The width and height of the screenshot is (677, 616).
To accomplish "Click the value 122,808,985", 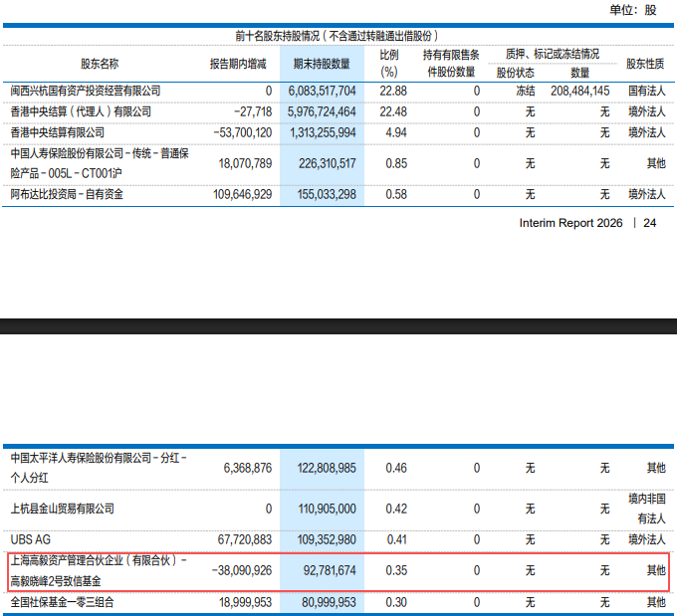I will [x=327, y=468].
